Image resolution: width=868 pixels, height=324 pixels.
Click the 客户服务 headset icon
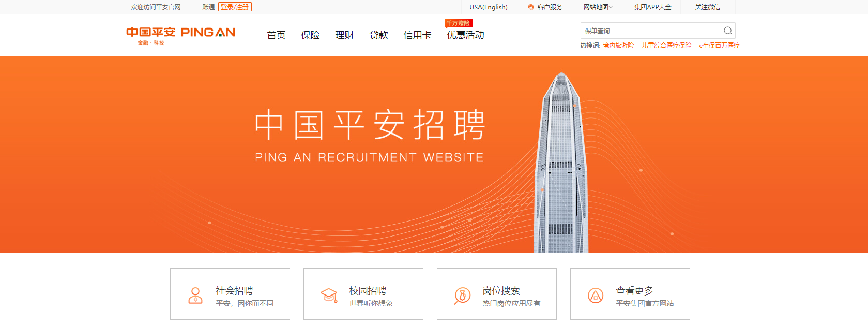[x=531, y=7]
